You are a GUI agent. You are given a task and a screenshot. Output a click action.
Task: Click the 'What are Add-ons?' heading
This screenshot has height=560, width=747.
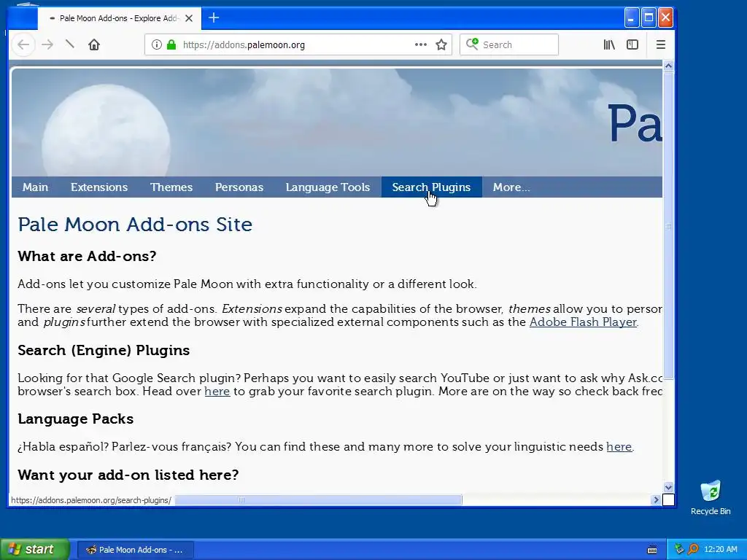tap(87, 256)
